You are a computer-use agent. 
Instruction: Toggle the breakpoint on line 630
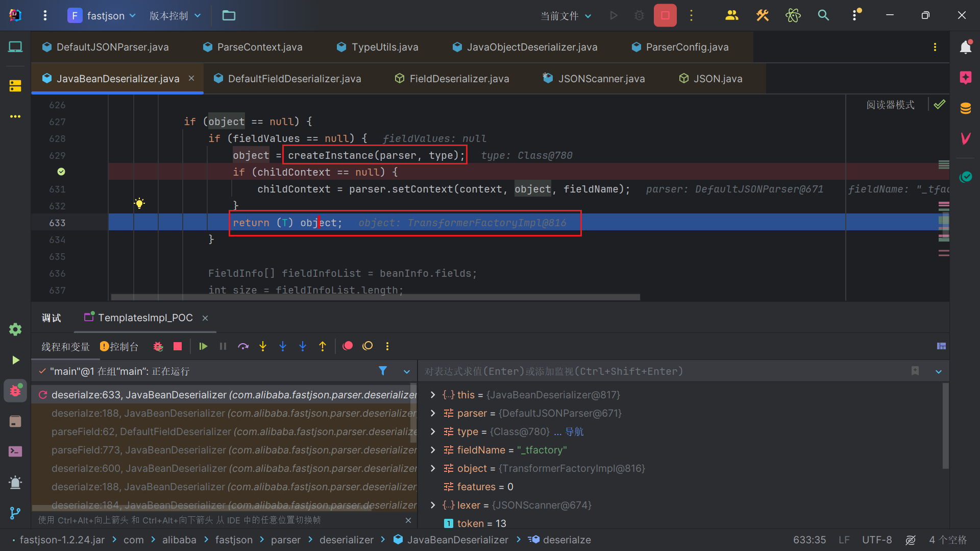(x=61, y=172)
